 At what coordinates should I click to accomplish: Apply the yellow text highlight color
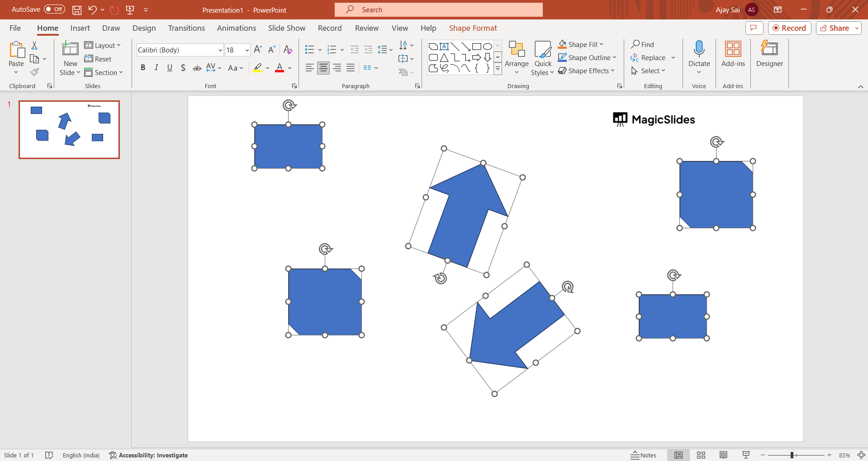click(257, 68)
